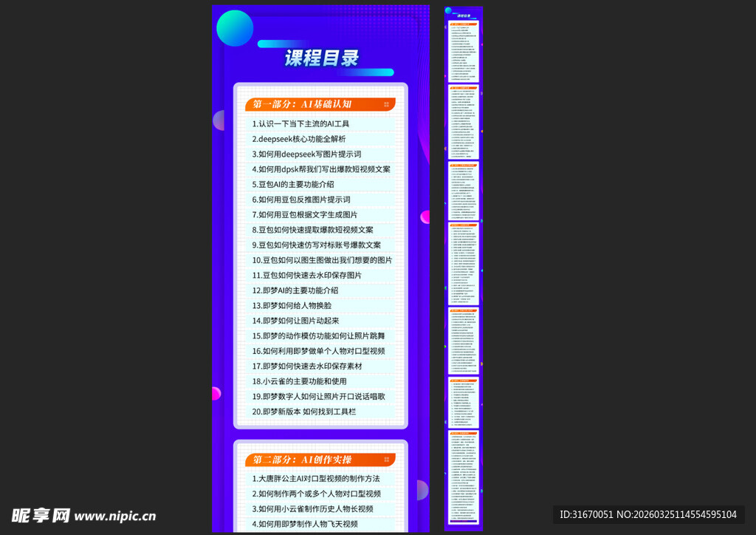Click the dots icon on 第一部分 header
This screenshot has height=535, width=756.
(x=385, y=104)
